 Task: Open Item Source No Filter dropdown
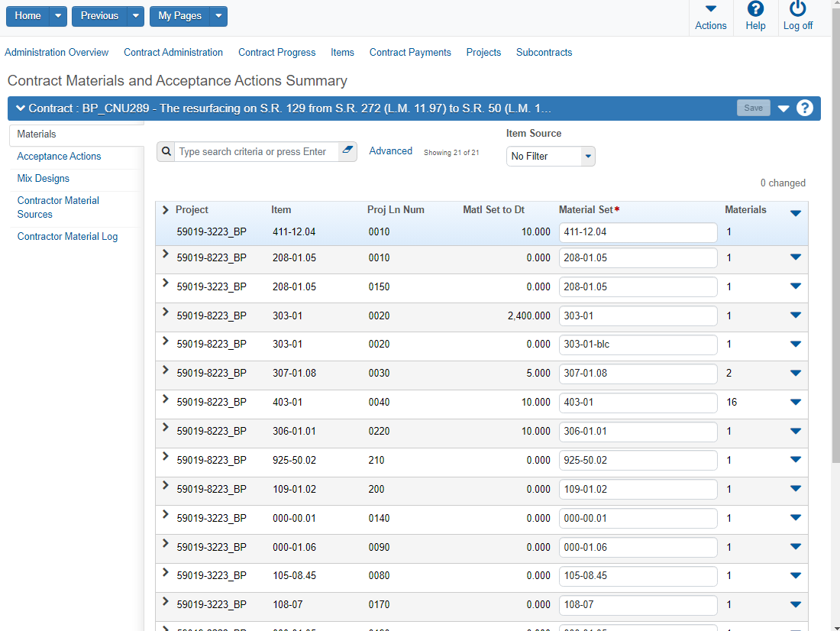[587, 156]
